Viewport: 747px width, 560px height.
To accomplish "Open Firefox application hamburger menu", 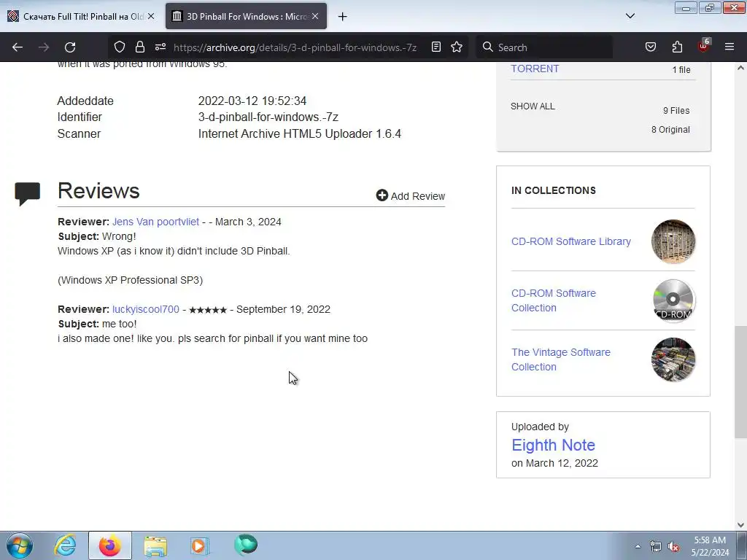I will point(729,47).
